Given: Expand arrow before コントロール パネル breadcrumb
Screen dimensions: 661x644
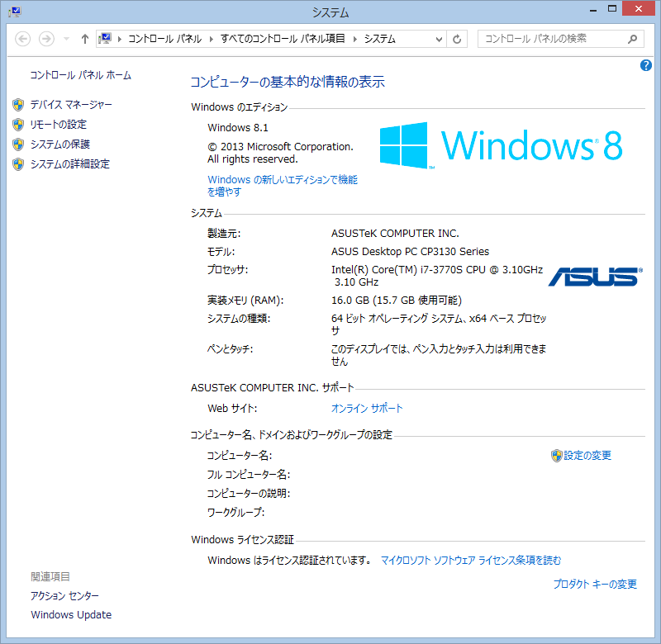Looking at the screenshot, I should [x=120, y=39].
